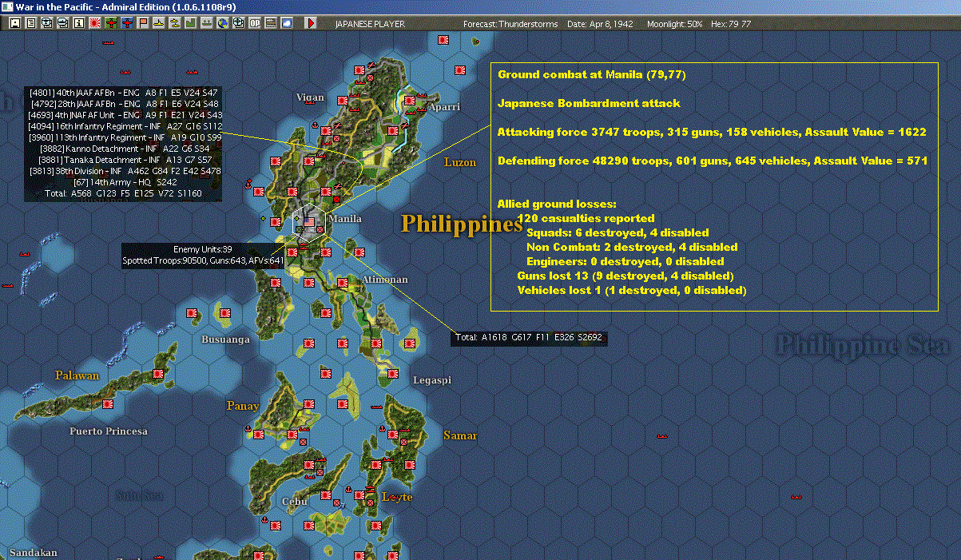The height and width of the screenshot is (560, 961).
Task: Click the Legaspi city label
Action: tap(431, 380)
